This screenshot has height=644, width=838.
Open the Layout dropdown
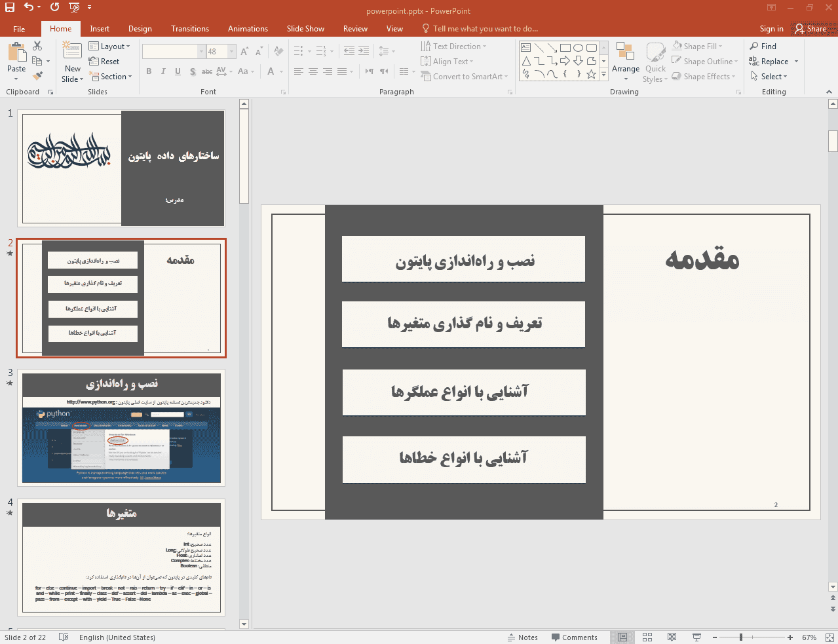(x=109, y=46)
